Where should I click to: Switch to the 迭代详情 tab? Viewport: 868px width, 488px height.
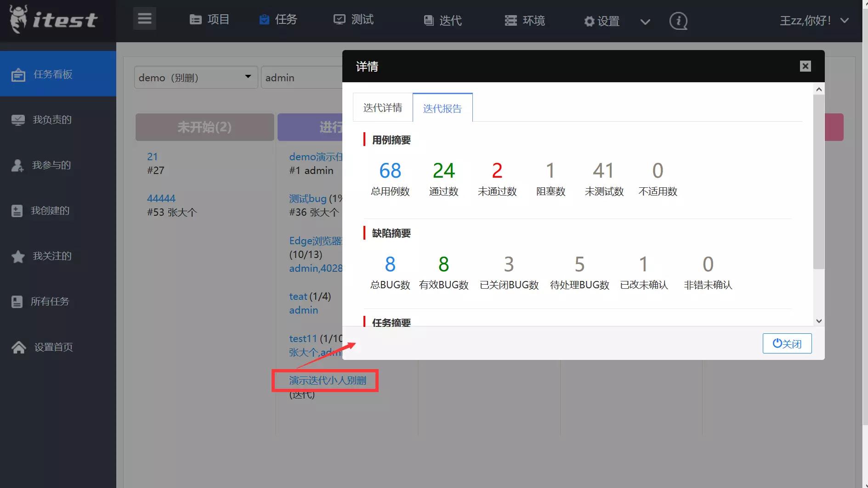[382, 107]
